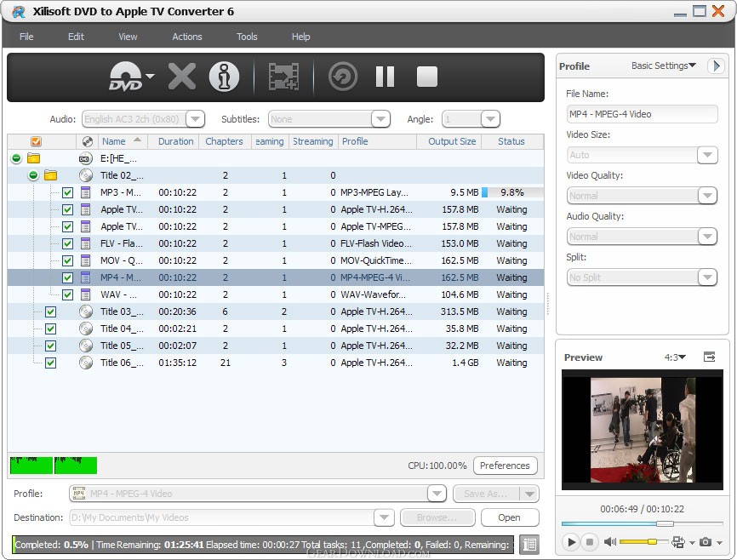Screen dimensions: 737x560
Task: Open the DVD load disc icon
Action: coord(126,77)
